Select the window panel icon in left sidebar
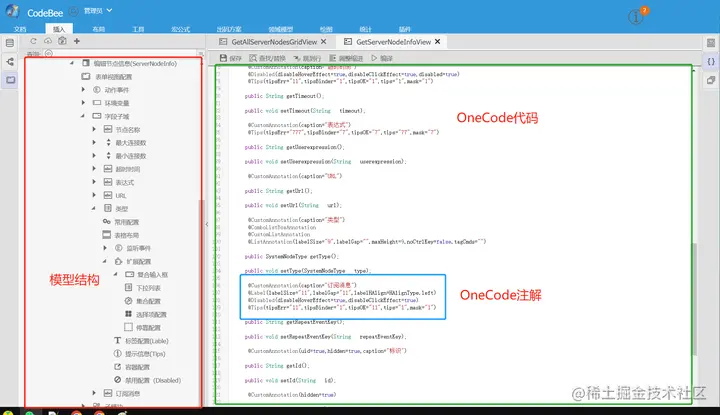Viewport: 720px width, 415px height. [x=10, y=80]
